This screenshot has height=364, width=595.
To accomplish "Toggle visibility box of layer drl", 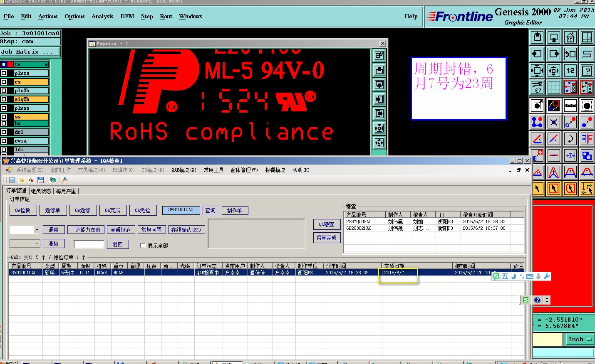I will (4, 132).
